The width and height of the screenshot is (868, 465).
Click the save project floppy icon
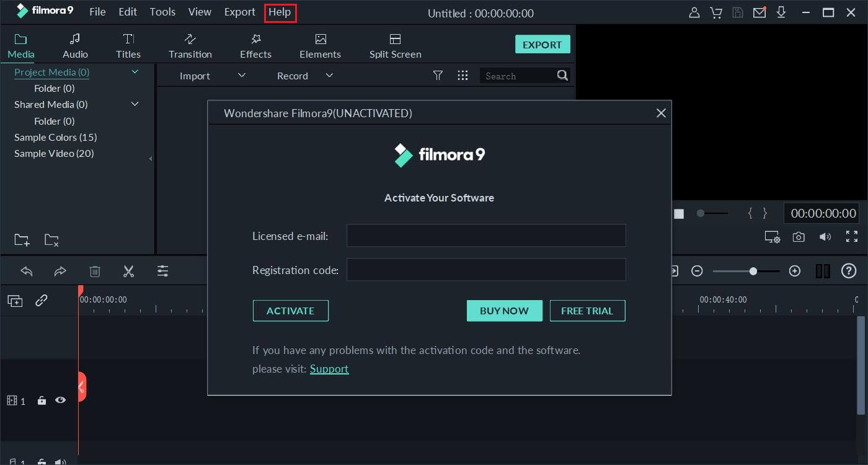[x=738, y=12]
